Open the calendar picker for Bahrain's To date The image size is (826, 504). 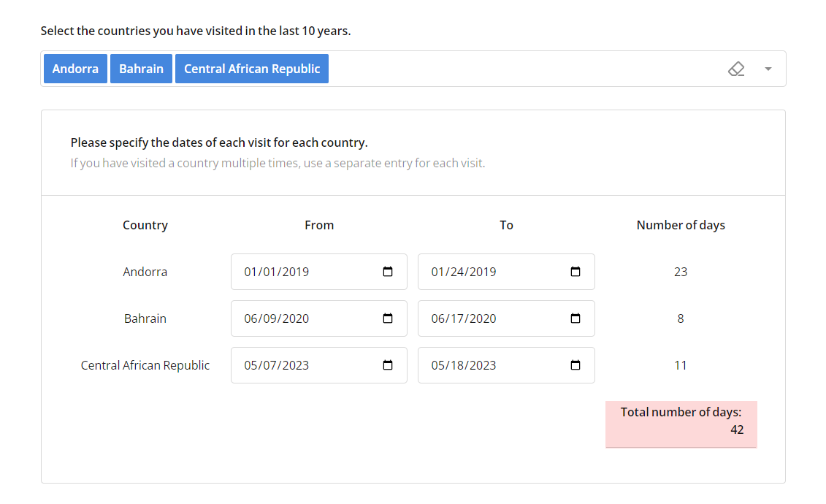574,318
